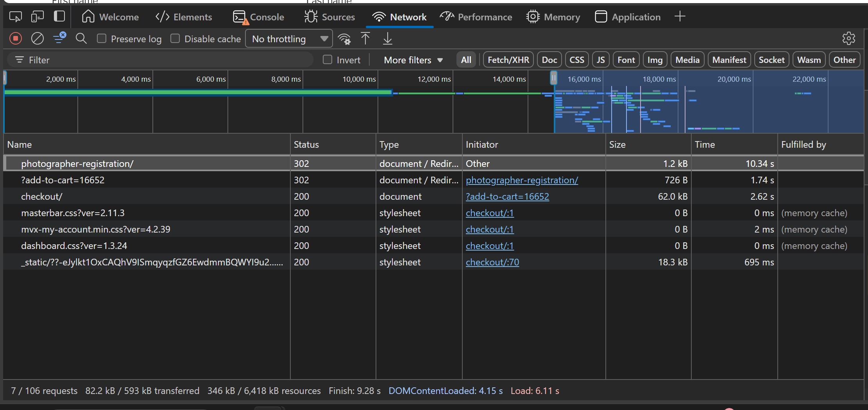This screenshot has height=410, width=868.
Task: Add a tool with plus button
Action: point(680,16)
